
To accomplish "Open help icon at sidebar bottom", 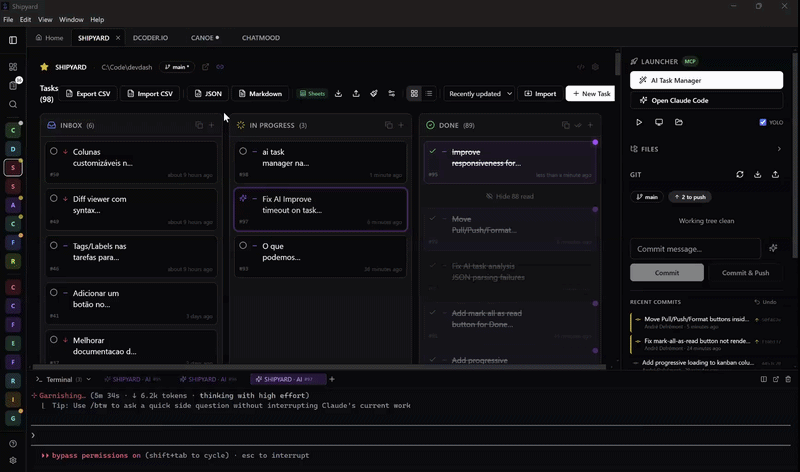I will 13,444.
